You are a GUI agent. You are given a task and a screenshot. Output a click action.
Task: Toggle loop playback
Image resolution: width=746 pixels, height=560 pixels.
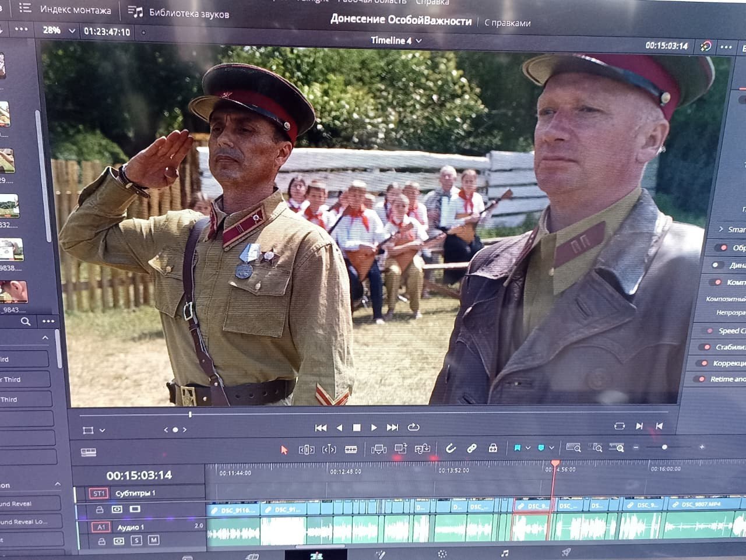413,427
